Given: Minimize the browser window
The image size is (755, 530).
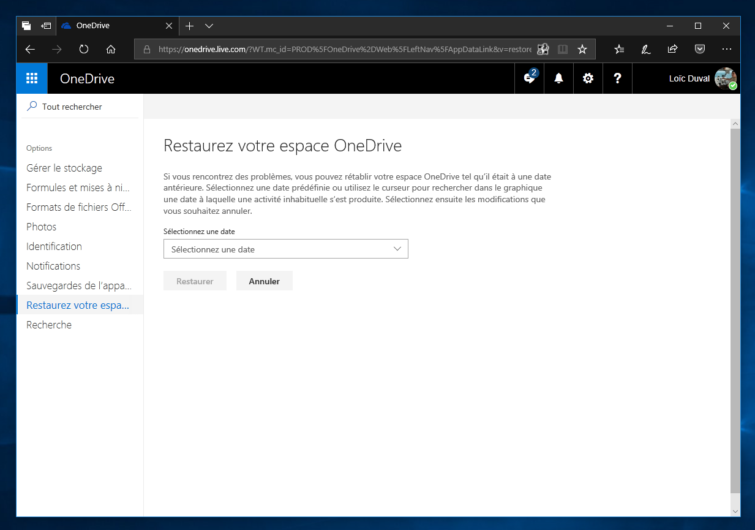Looking at the screenshot, I should pos(670,26).
